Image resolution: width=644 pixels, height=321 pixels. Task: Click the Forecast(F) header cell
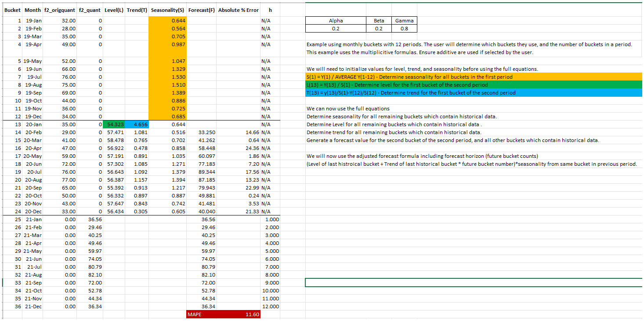point(202,10)
